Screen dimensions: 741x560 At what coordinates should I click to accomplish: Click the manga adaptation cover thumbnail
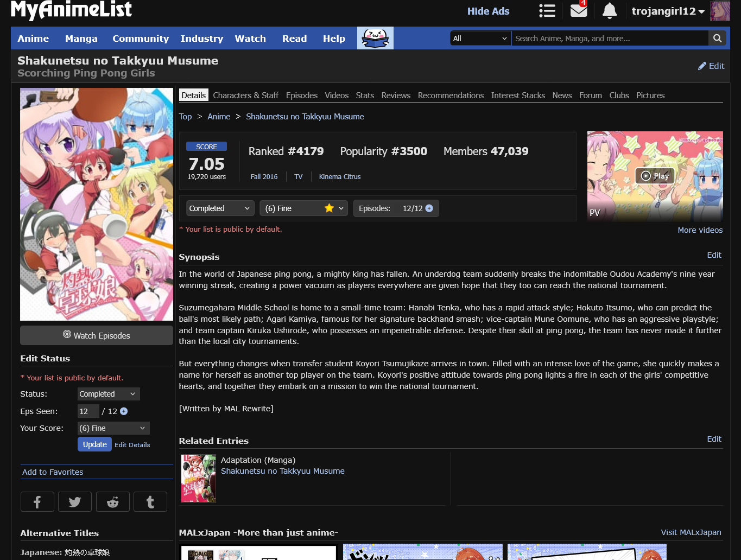tap(199, 479)
